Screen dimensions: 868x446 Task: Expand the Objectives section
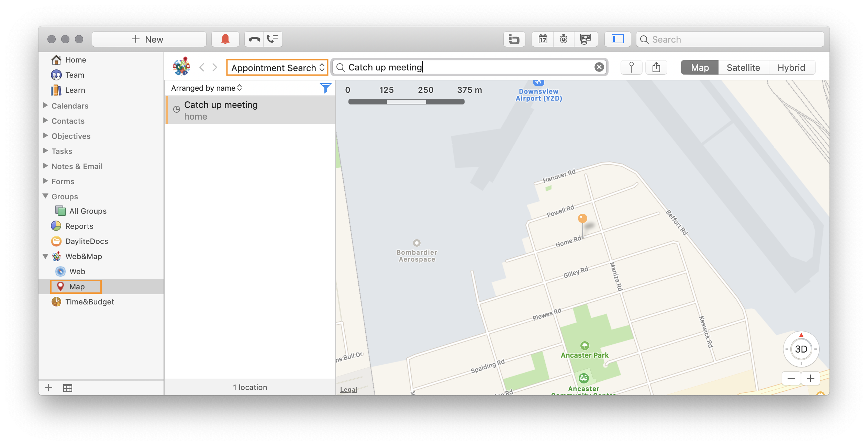[x=45, y=135]
